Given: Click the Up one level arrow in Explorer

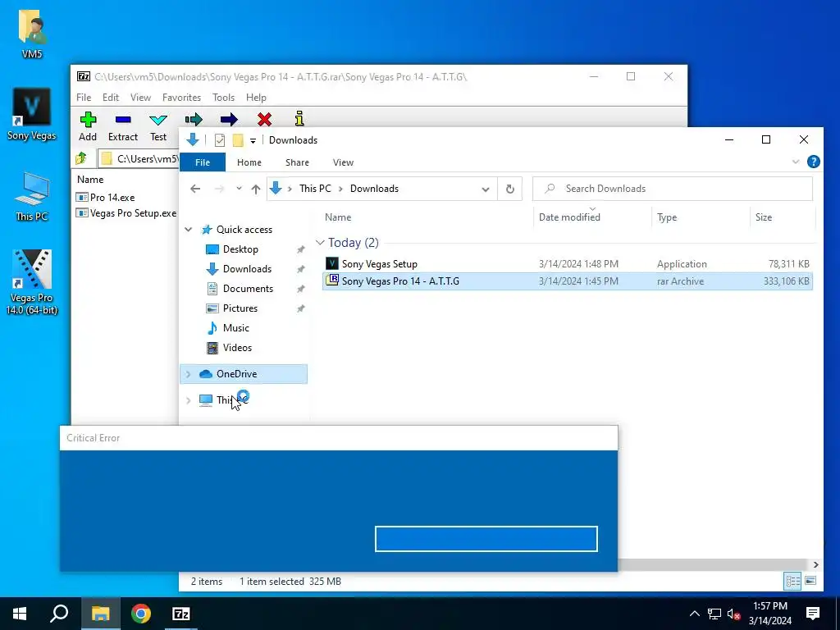Looking at the screenshot, I should pos(256,189).
